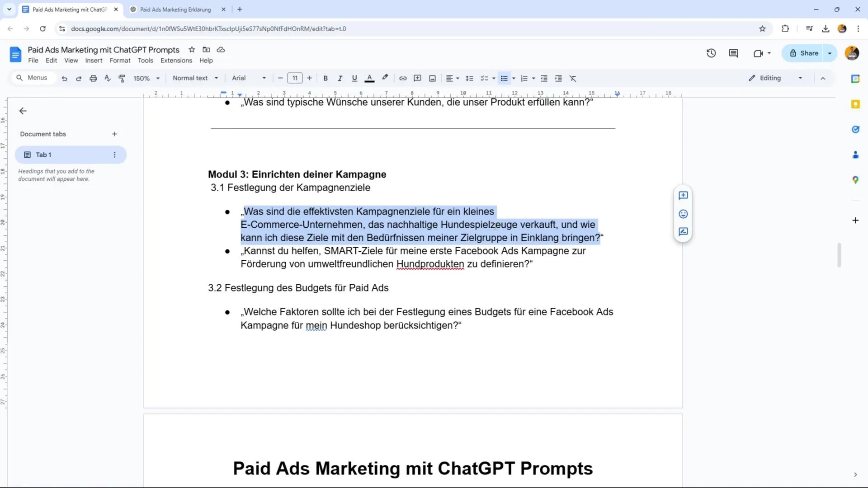This screenshot has height=488, width=868.
Task: Open the Extensions menu
Action: click(176, 61)
